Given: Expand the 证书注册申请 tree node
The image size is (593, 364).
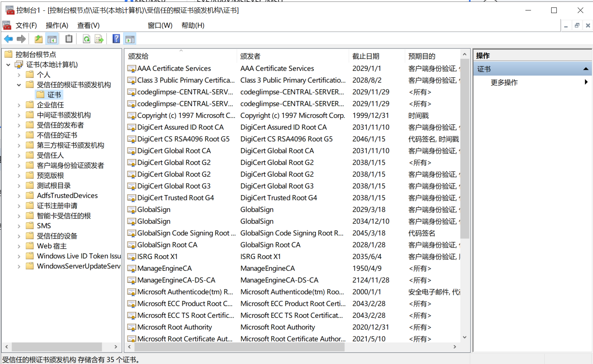Looking at the screenshot, I should click(19, 206).
